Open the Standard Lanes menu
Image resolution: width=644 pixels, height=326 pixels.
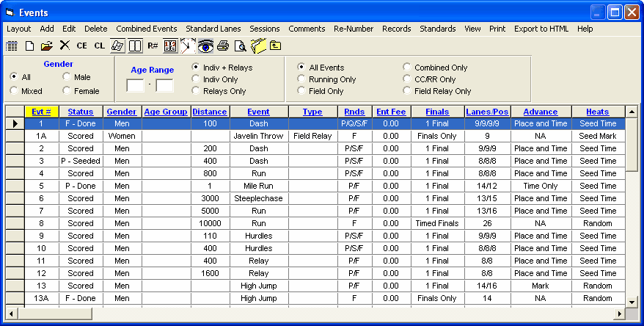pos(213,29)
